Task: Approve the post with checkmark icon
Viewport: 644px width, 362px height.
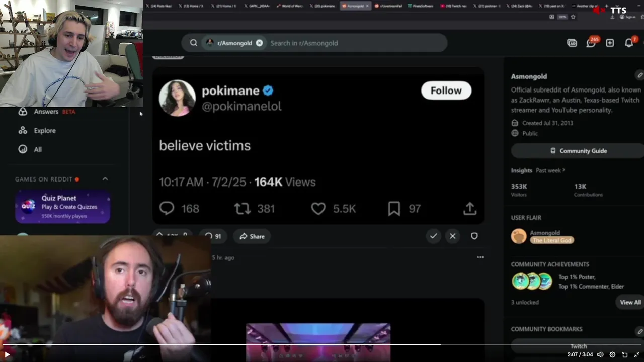Action: [x=433, y=236]
